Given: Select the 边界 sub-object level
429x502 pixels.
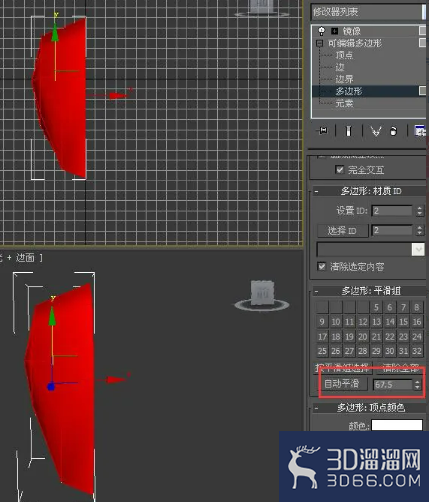Looking at the screenshot, I should click(x=344, y=79).
